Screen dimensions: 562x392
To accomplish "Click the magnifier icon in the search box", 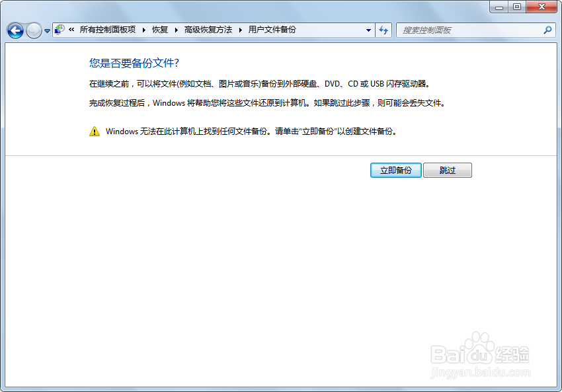I will [547, 30].
